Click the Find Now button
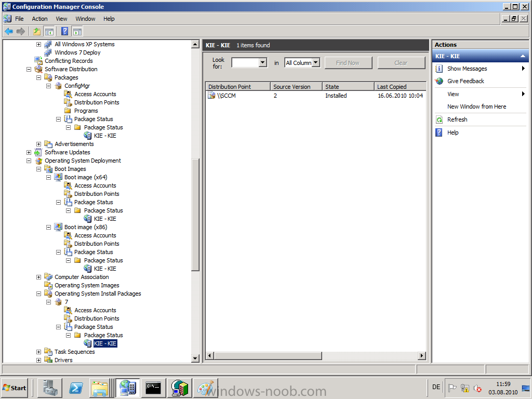Screen dimensions: 532x399 (348, 63)
